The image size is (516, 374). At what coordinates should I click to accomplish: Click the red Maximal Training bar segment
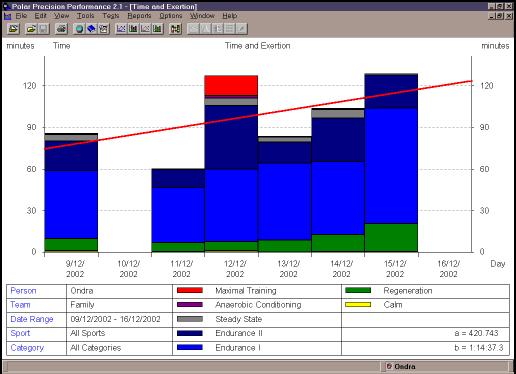click(x=231, y=85)
